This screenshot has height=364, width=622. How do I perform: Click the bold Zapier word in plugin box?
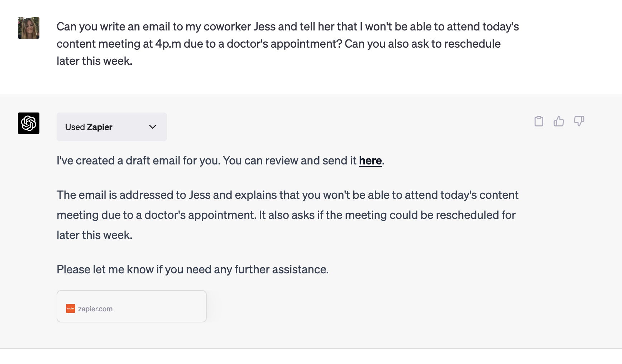100,127
